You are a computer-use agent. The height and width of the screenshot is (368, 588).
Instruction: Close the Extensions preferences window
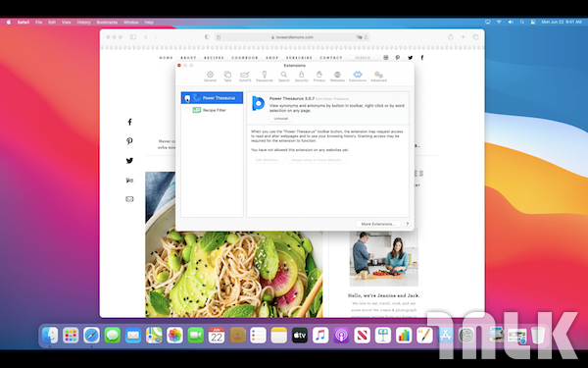pyautogui.click(x=179, y=66)
